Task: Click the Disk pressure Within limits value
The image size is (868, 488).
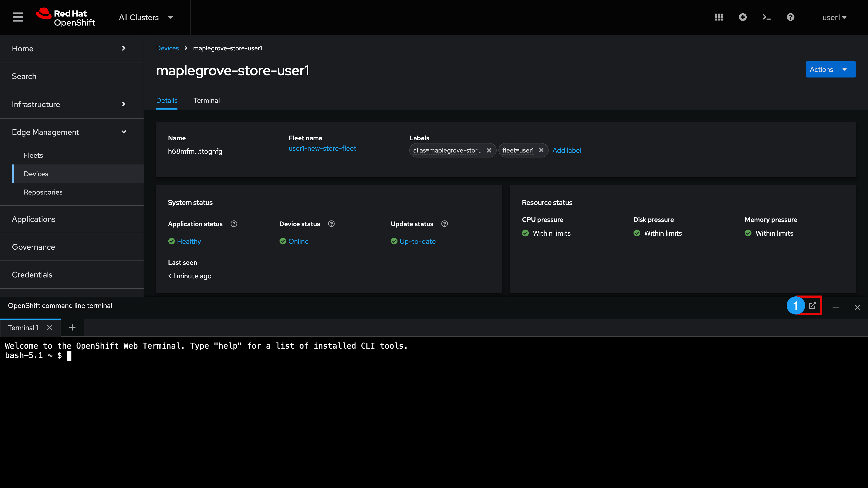Action: 663,233
